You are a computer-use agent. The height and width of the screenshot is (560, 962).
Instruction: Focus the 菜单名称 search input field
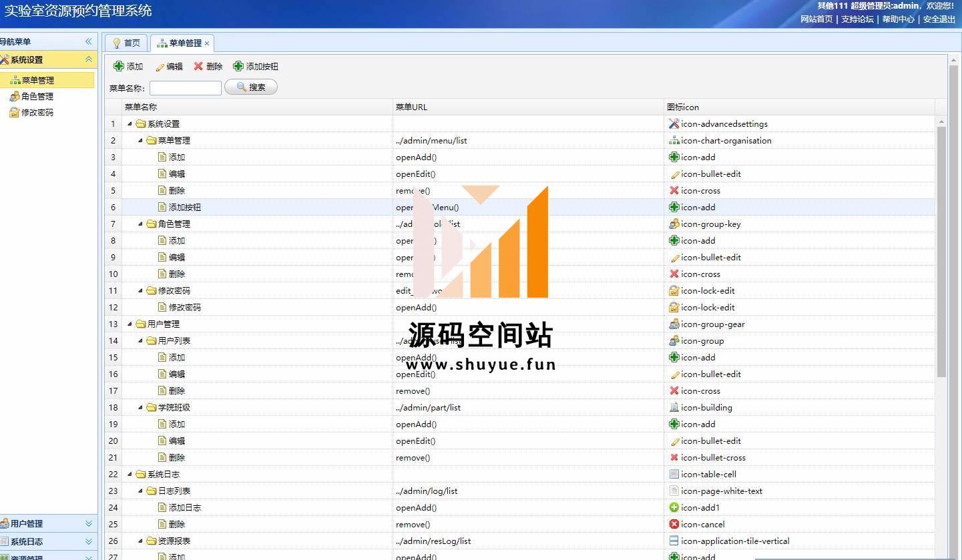tap(186, 87)
